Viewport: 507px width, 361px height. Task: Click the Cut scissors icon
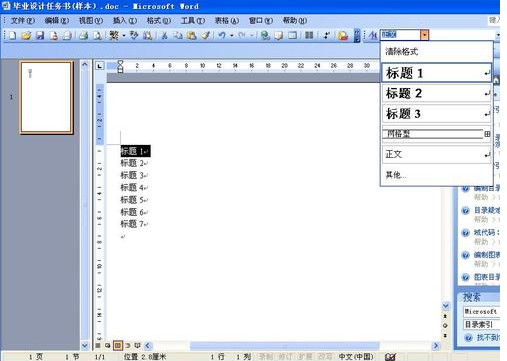164,35
